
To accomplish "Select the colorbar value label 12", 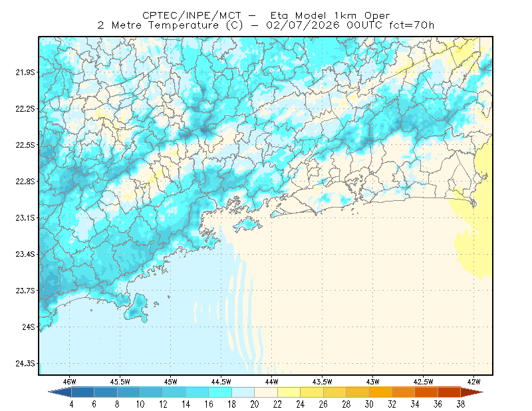I will (163, 404).
